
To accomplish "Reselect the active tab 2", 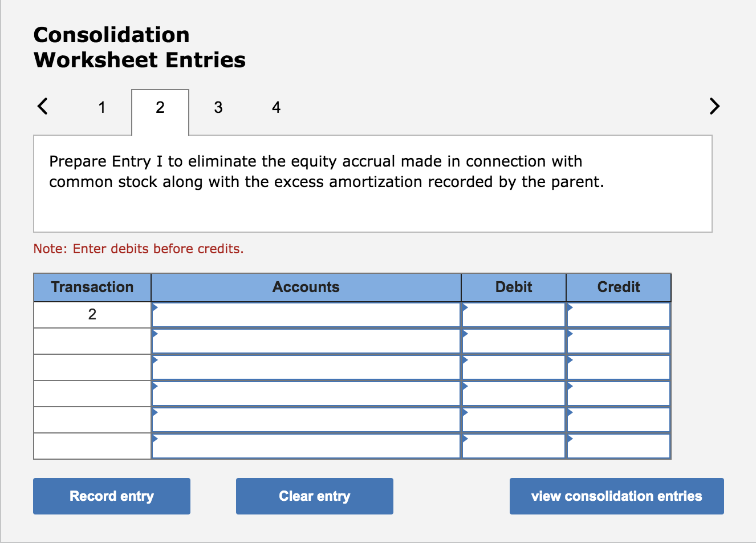I will 160,107.
